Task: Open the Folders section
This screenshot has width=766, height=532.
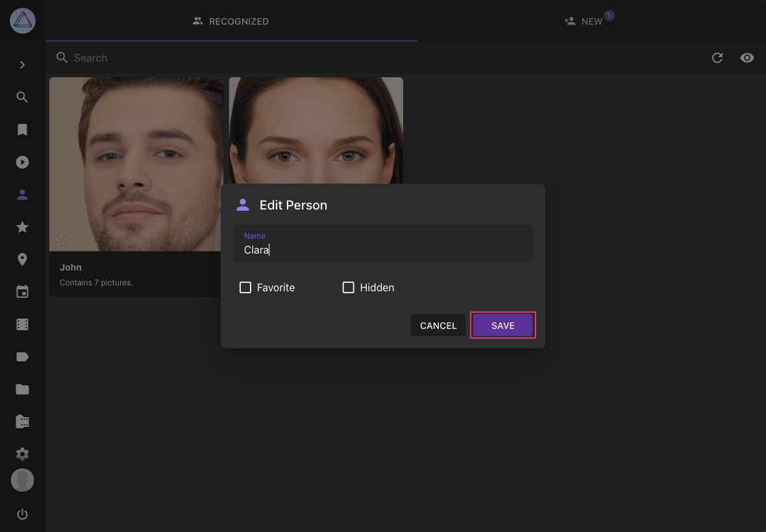Action: [22, 389]
